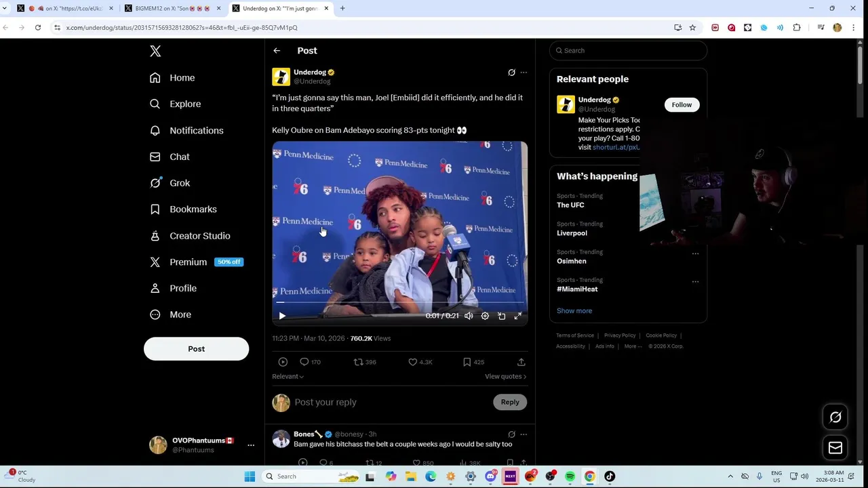
Task: Open a new browser tab
Action: point(342,8)
